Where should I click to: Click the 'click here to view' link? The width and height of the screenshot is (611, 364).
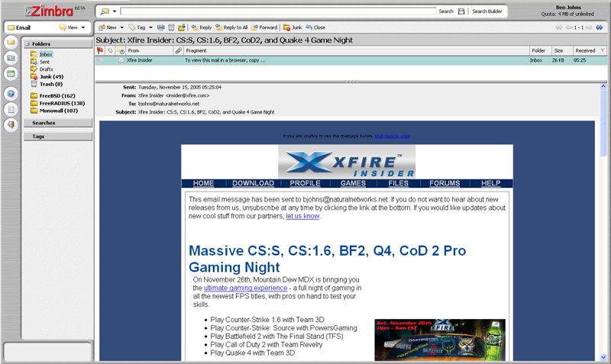pyautogui.click(x=392, y=136)
